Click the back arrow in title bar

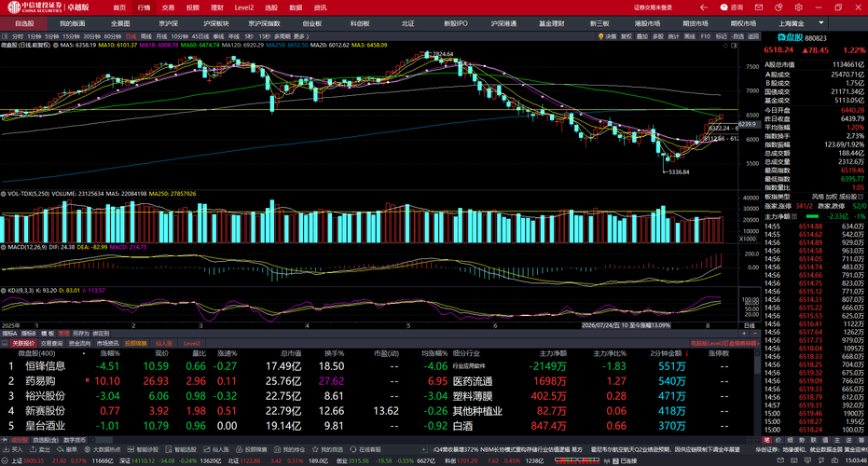(x=704, y=7)
